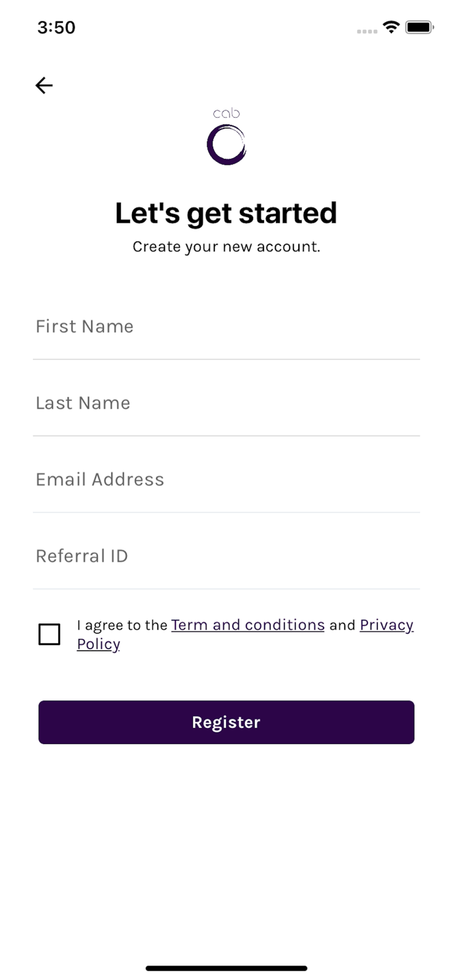The width and height of the screenshot is (453, 980).
Task: Tap the battery indicator icon
Action: 419,27
